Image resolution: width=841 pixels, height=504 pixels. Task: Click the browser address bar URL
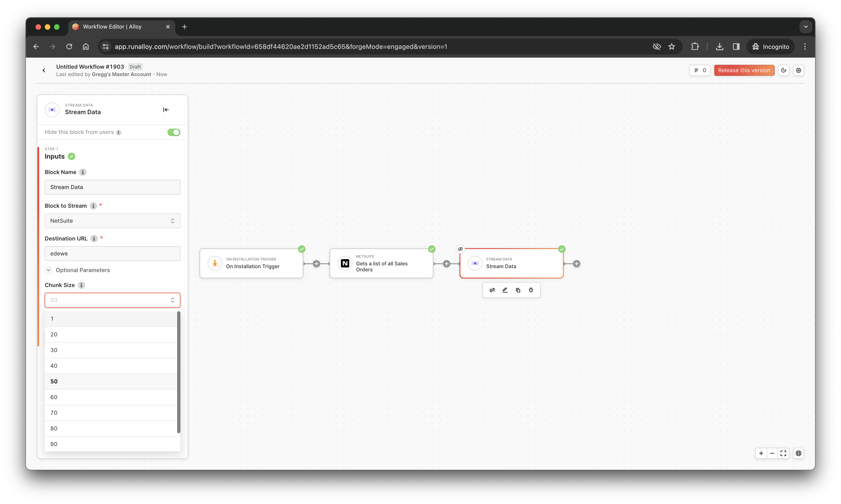pos(281,47)
